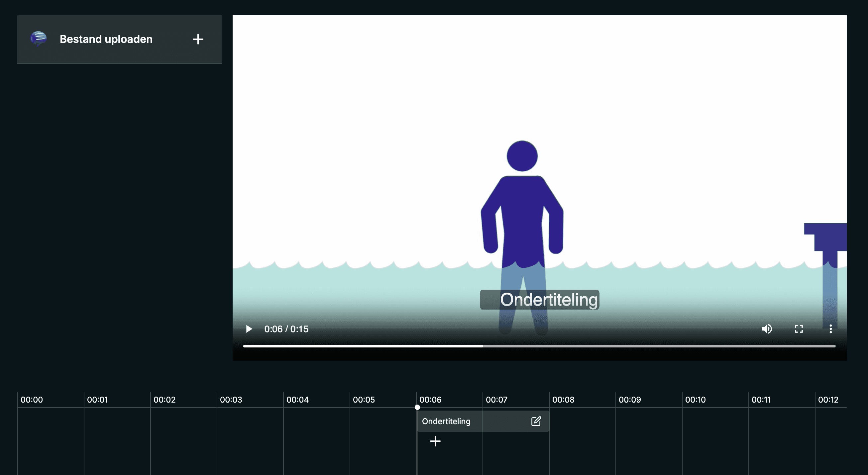
Task: Jump to the 00:09 timeline marker
Action: tap(629, 400)
